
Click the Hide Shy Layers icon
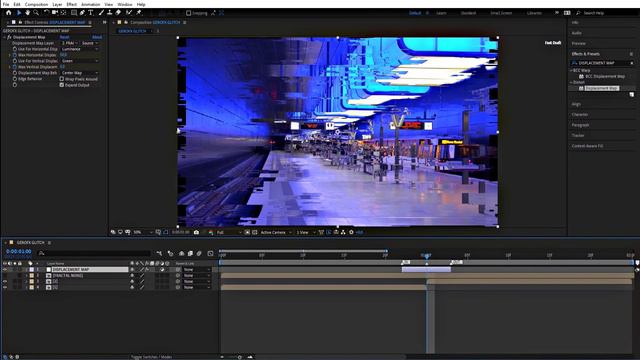182,253
